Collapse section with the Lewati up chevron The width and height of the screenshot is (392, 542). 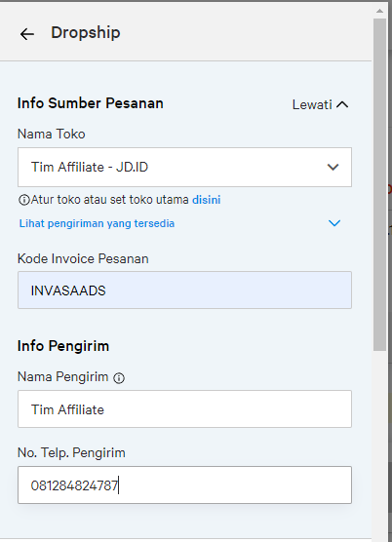[x=342, y=104]
